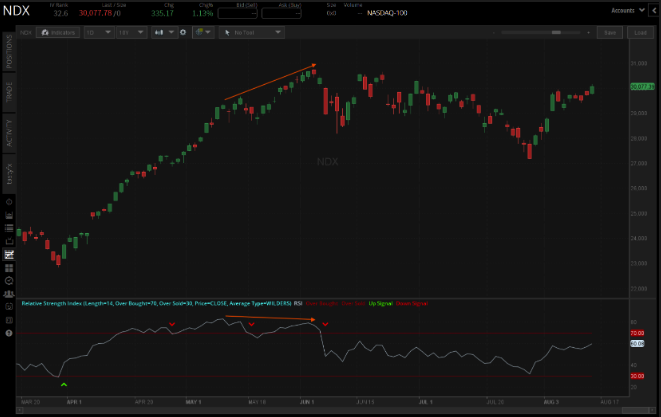
Task: Click the zoom in plus button
Action: [x=588, y=32]
